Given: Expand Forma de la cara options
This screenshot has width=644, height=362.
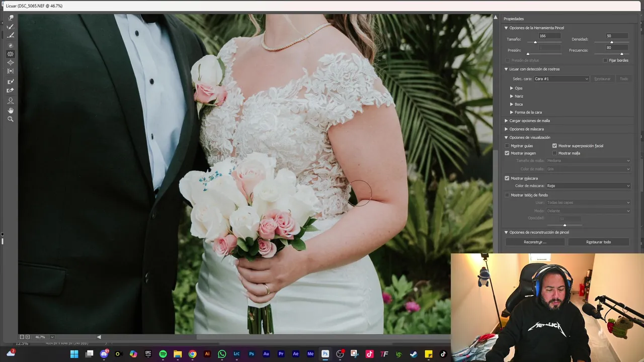Looking at the screenshot, I should point(512,112).
